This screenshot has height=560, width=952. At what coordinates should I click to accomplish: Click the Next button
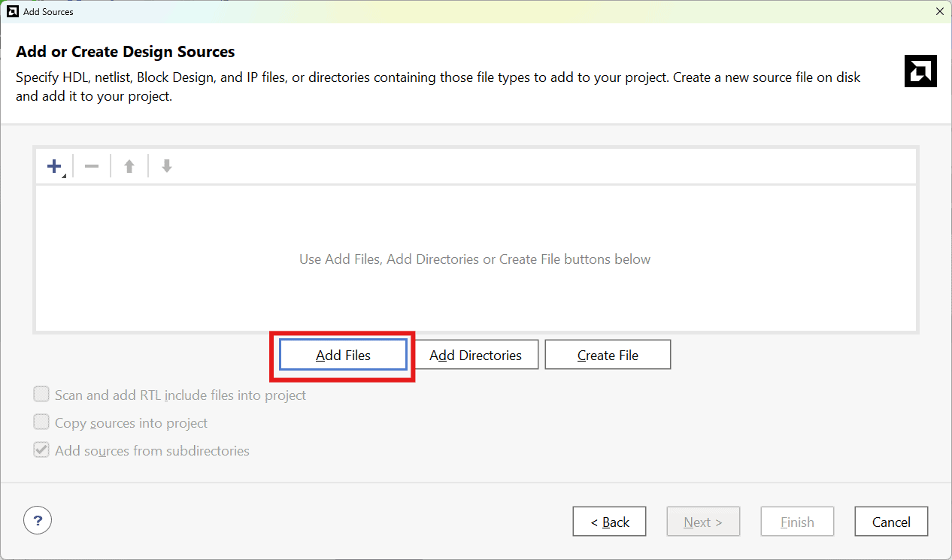tap(702, 522)
